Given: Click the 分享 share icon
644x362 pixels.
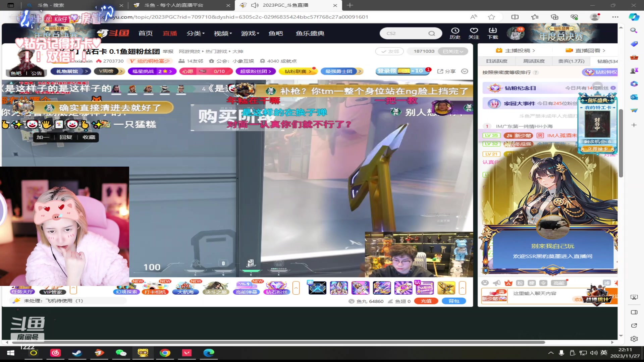Looking at the screenshot, I should pyautogui.click(x=446, y=71).
